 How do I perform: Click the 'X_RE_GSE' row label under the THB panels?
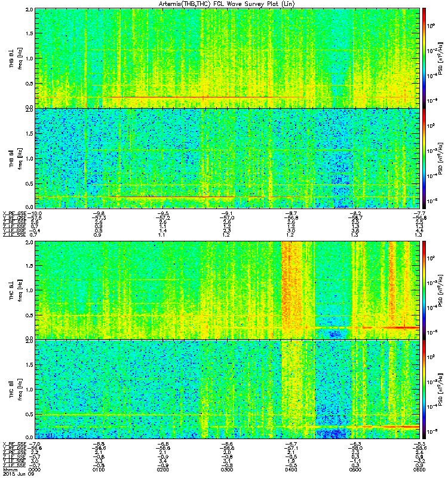(14, 213)
